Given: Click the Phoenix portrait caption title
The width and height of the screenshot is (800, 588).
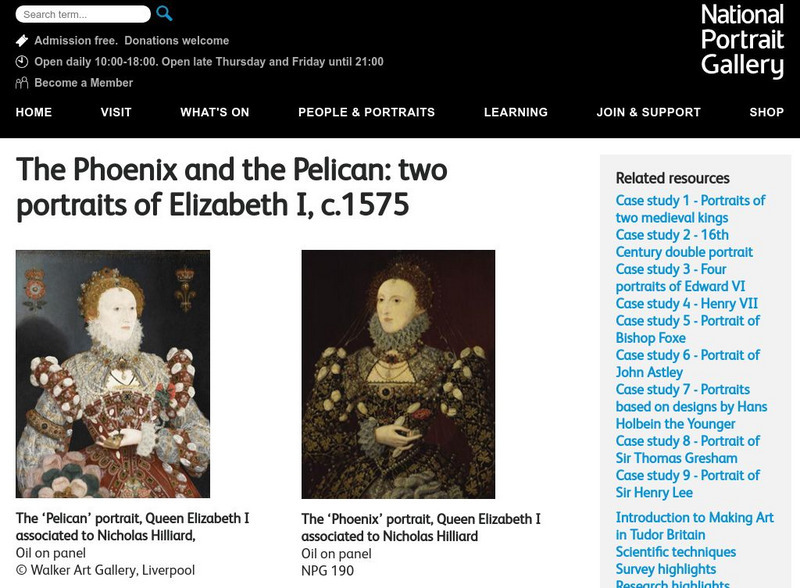Looking at the screenshot, I should (421, 528).
